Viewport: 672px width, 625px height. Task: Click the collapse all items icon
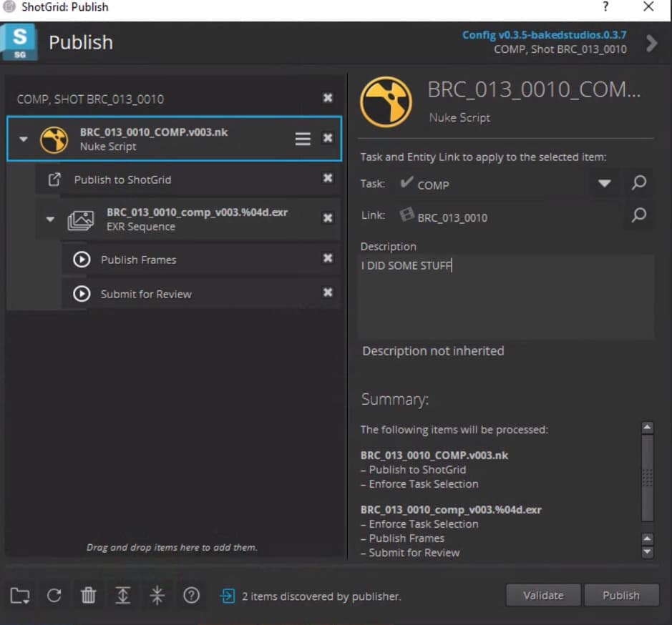pyautogui.click(x=157, y=595)
